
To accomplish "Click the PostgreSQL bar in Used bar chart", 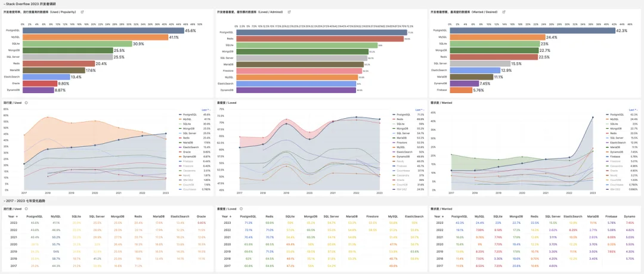I will click(x=103, y=30).
